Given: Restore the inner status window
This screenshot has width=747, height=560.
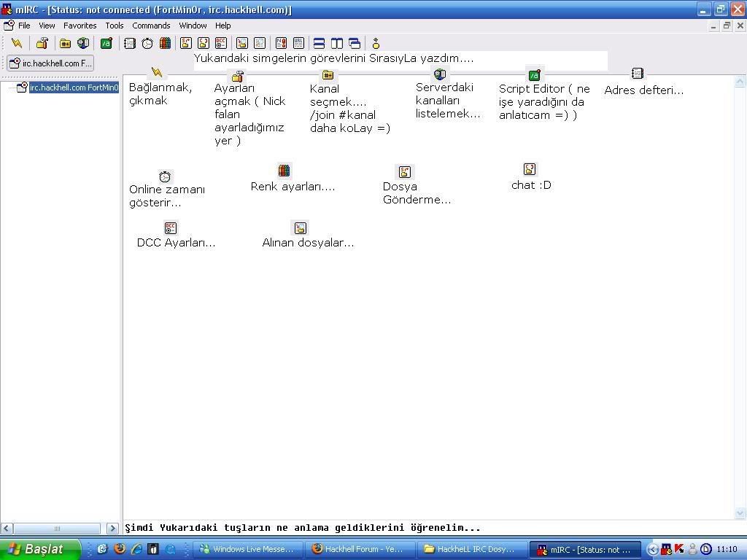Looking at the screenshot, I should [727, 26].
